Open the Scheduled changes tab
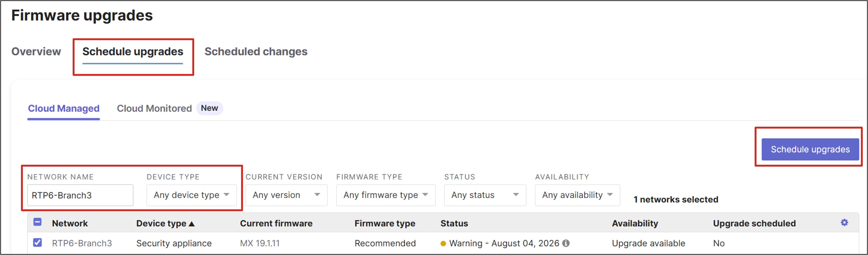 point(256,51)
